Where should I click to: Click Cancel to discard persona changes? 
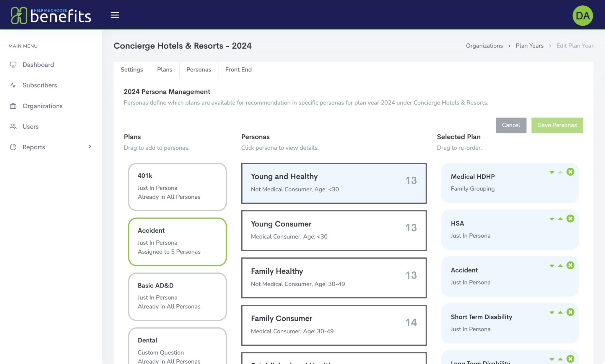[x=511, y=125]
